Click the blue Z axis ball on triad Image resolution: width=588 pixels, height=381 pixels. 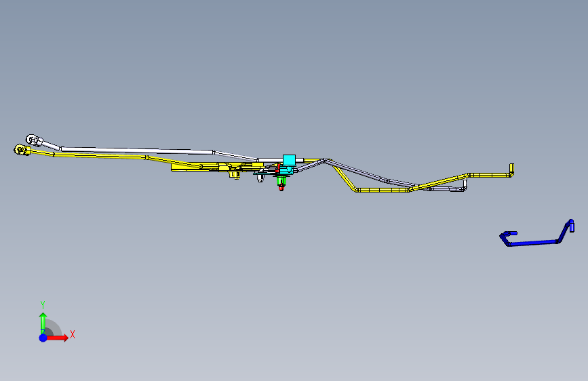click(x=43, y=338)
